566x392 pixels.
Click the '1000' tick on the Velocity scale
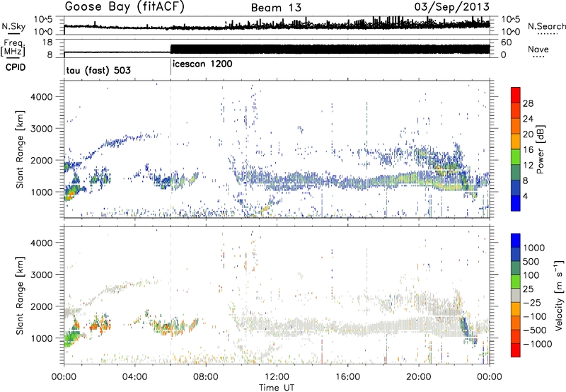(x=534, y=248)
